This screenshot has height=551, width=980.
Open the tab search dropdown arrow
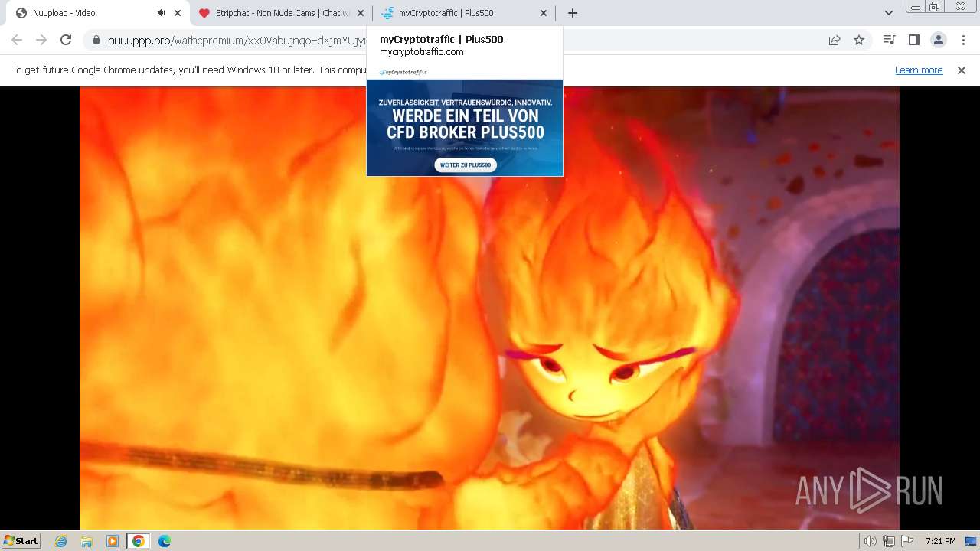(889, 13)
